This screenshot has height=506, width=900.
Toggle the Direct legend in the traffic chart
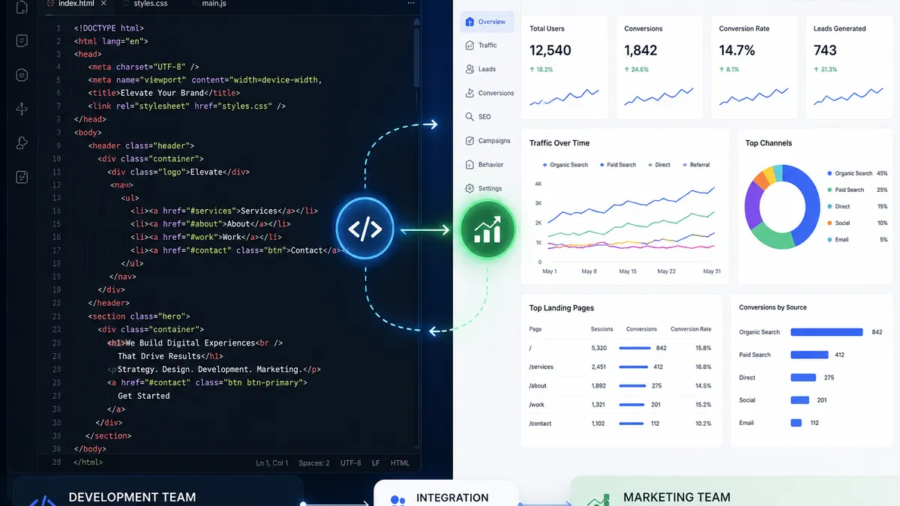659,165
